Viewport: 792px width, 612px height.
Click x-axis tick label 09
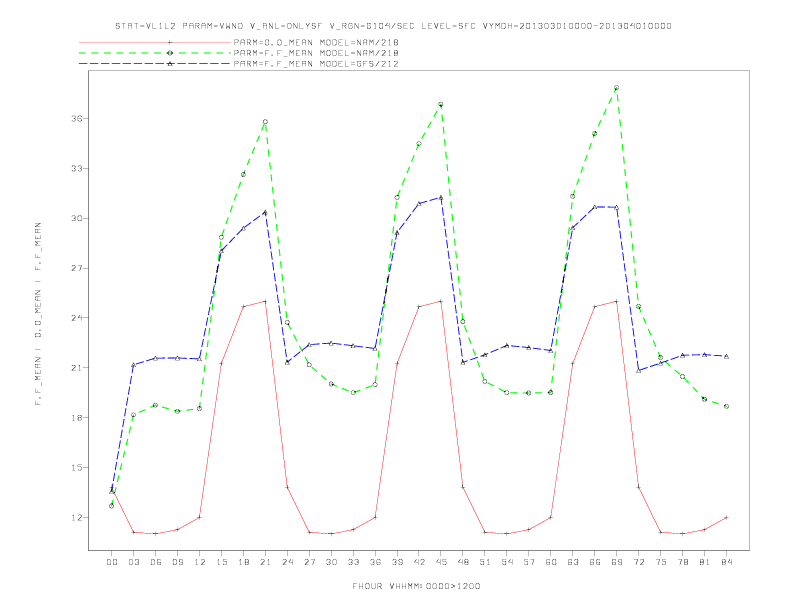click(x=177, y=562)
